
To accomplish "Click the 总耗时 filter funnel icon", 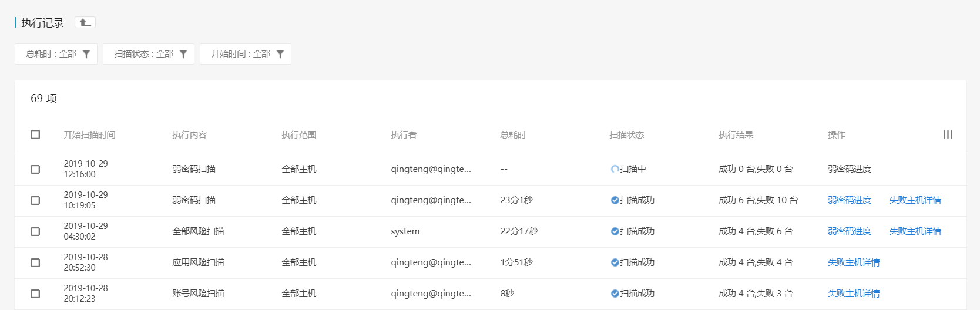I will tap(86, 54).
